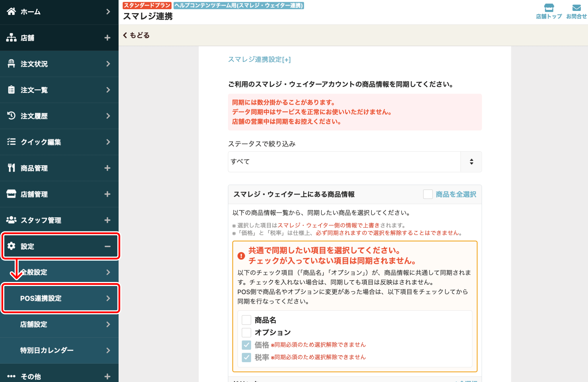This screenshot has width=588, height=382.
Task: Click the 店舗管理 storefront icon
Action: point(11,194)
